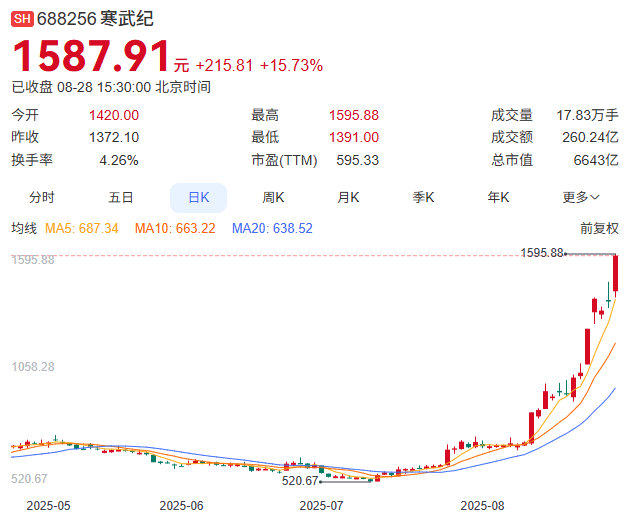Show the 季K quarterly chart tab
Screen dimensions: 629x523
tap(423, 197)
